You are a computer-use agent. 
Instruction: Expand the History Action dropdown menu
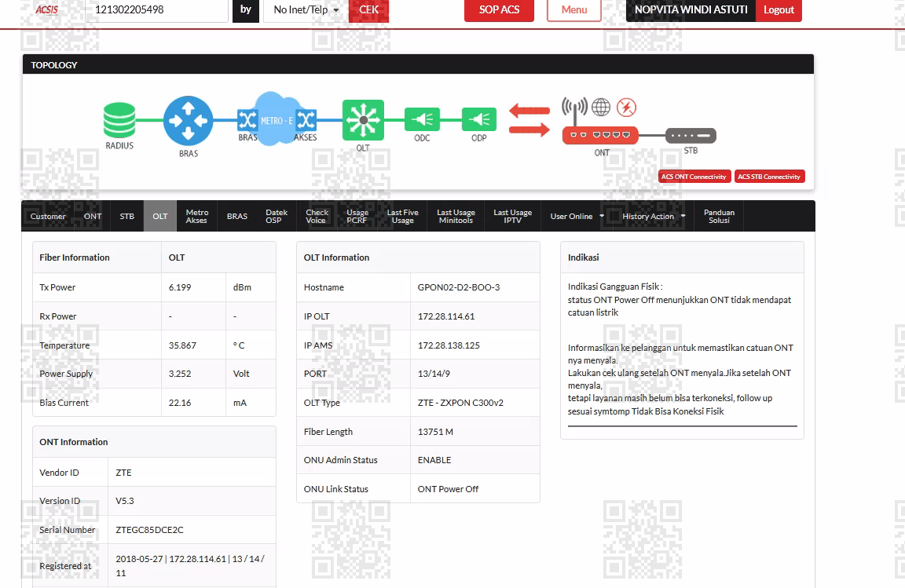pos(654,217)
